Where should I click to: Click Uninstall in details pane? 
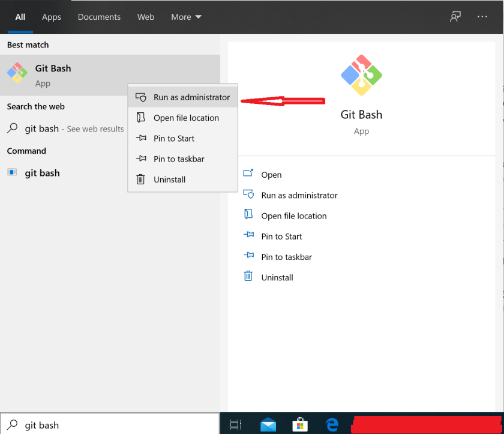[277, 277]
